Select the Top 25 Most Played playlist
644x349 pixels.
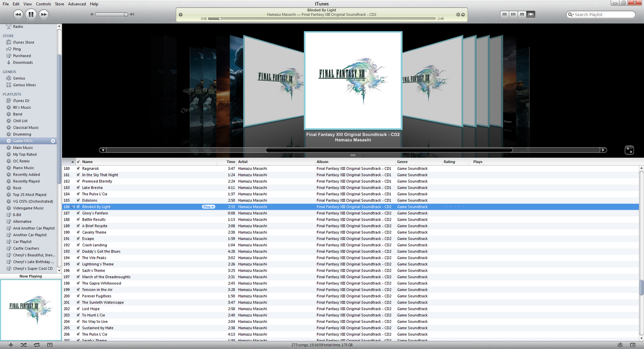pos(29,195)
